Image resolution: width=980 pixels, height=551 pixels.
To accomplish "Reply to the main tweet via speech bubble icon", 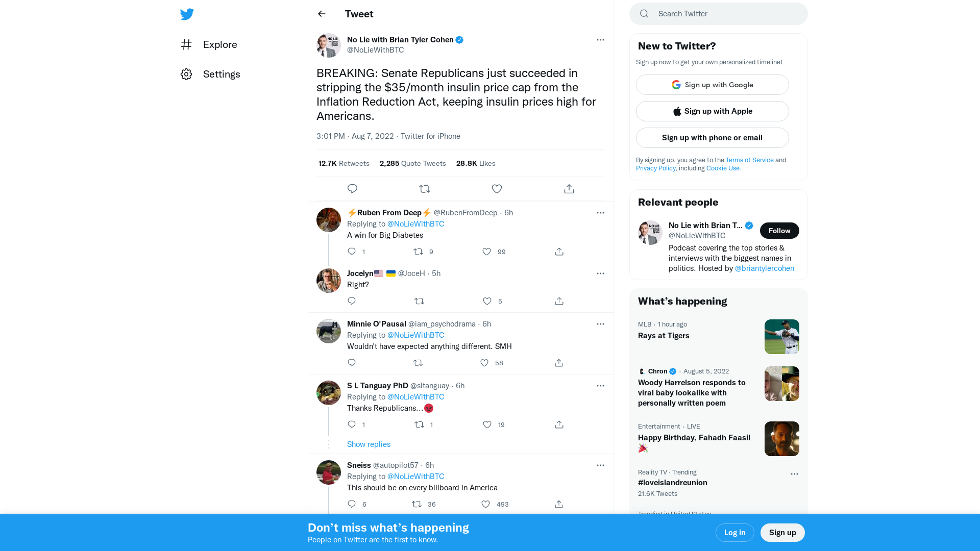I will click(352, 188).
